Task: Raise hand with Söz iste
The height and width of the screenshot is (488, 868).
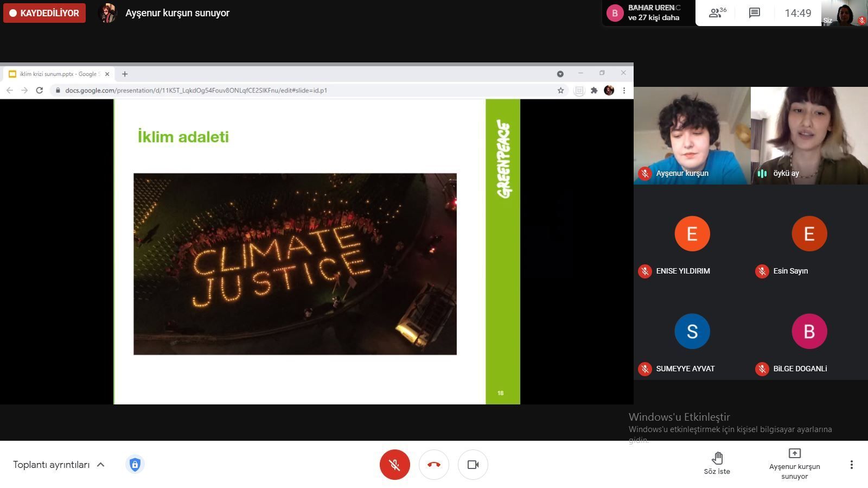Action: [x=717, y=464]
